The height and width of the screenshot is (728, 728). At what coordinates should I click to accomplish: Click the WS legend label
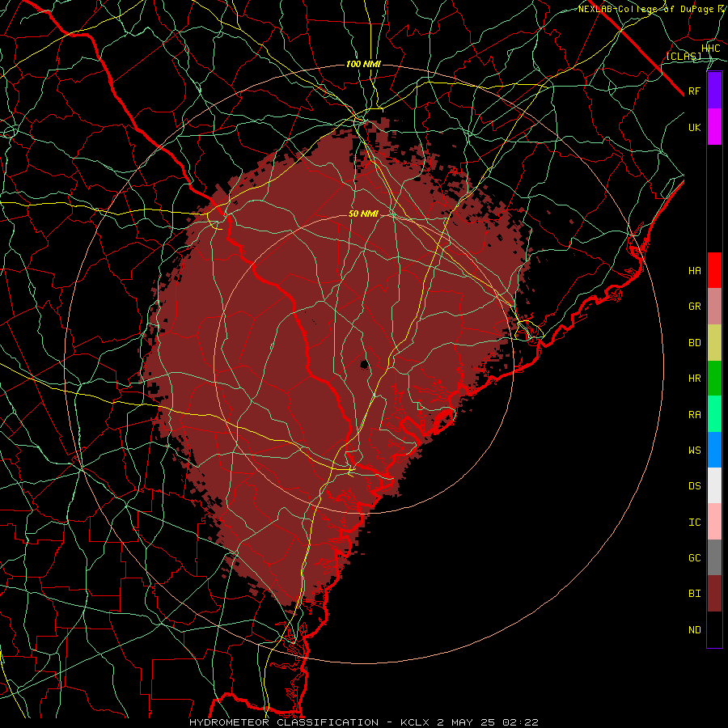point(694,451)
